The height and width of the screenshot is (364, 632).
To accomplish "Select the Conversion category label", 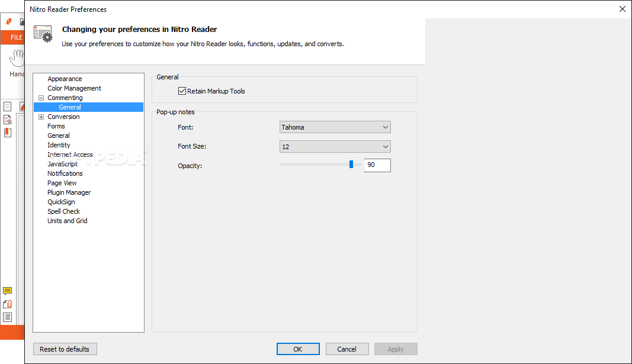I will tap(63, 117).
